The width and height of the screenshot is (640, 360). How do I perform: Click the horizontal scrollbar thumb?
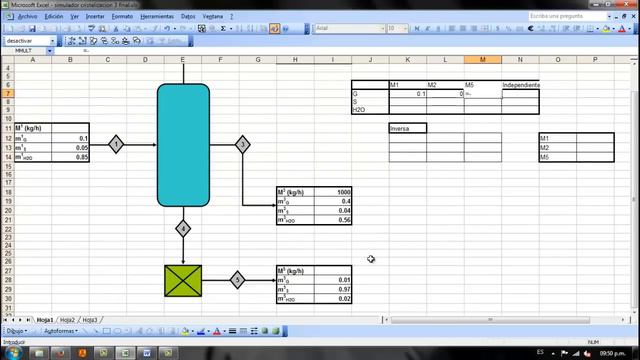click(x=490, y=320)
